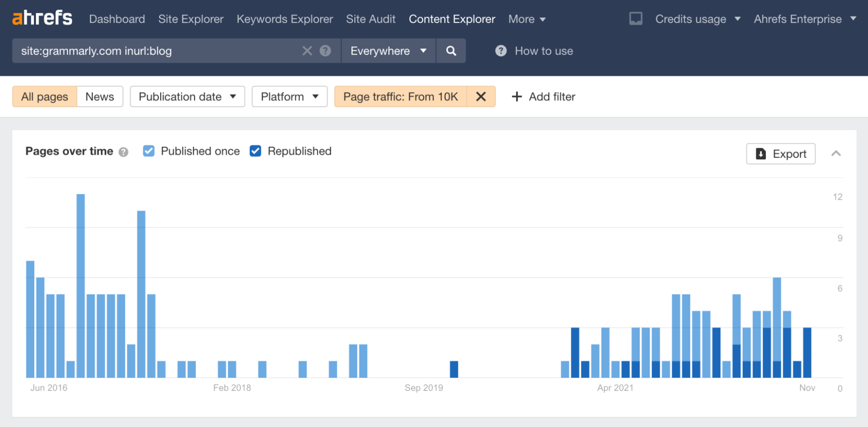This screenshot has width=868, height=427.
Task: Open the Everywhere search scope dropdown
Action: pyautogui.click(x=388, y=51)
